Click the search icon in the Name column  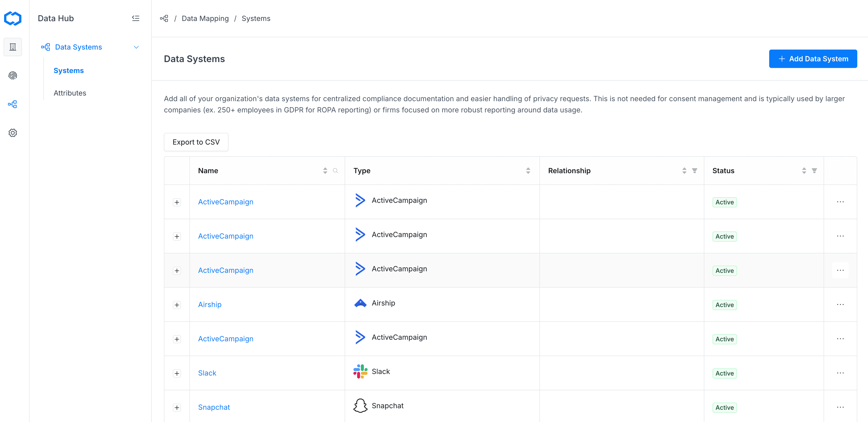(335, 171)
